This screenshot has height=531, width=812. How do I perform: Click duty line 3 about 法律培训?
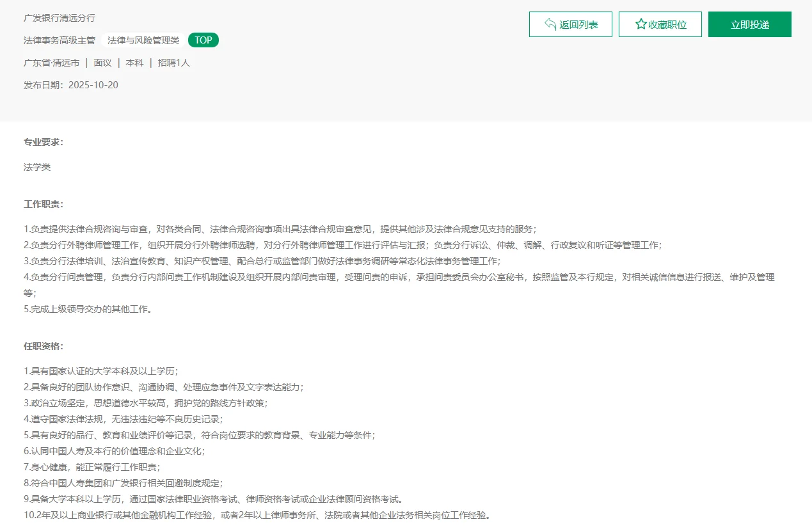262,261
